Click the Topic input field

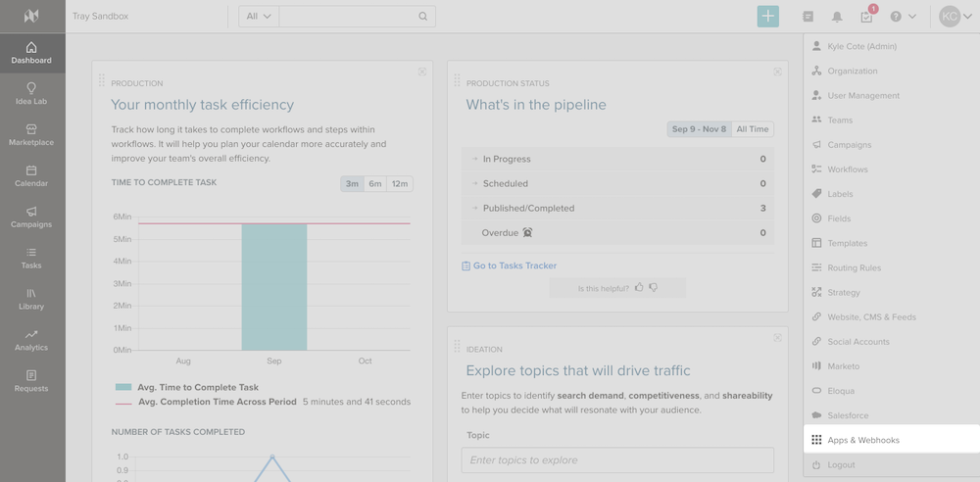pos(617,460)
